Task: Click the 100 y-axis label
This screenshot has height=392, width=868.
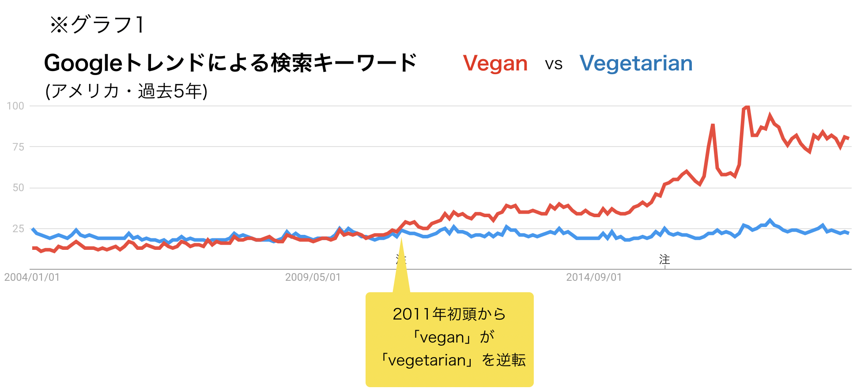Action: [x=15, y=106]
